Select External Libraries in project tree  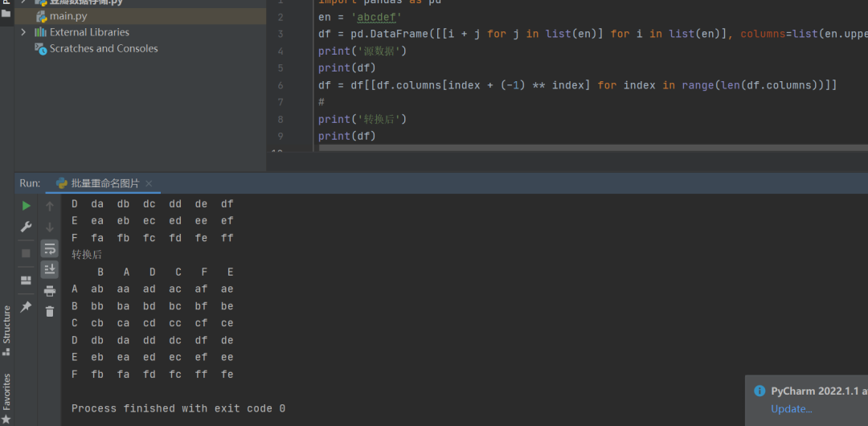pyautogui.click(x=89, y=32)
